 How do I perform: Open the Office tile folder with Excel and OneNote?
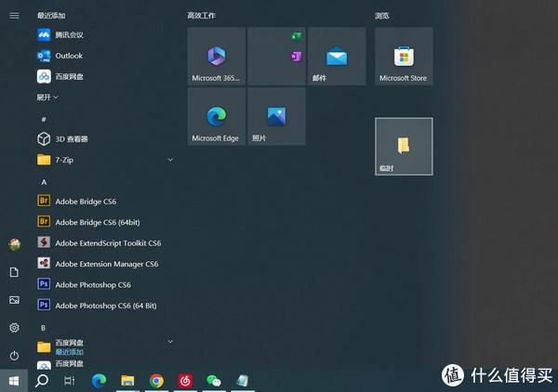[x=276, y=56]
